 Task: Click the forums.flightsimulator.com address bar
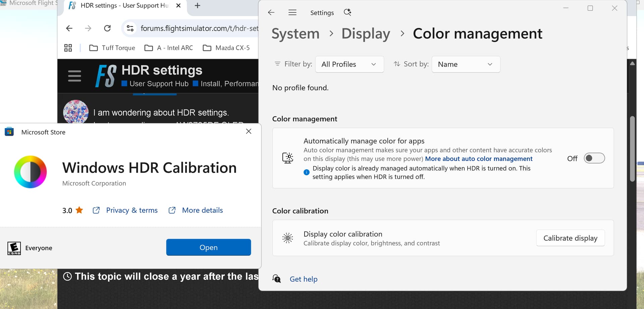coord(199,28)
